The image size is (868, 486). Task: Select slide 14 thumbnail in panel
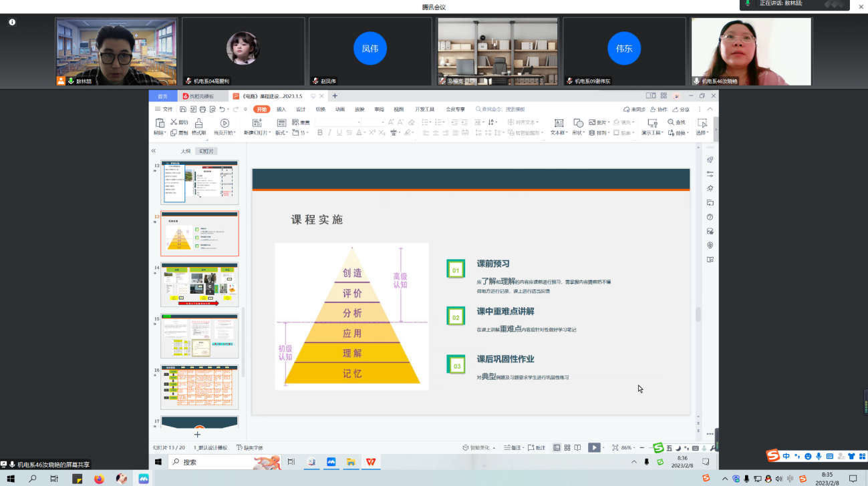coord(199,285)
